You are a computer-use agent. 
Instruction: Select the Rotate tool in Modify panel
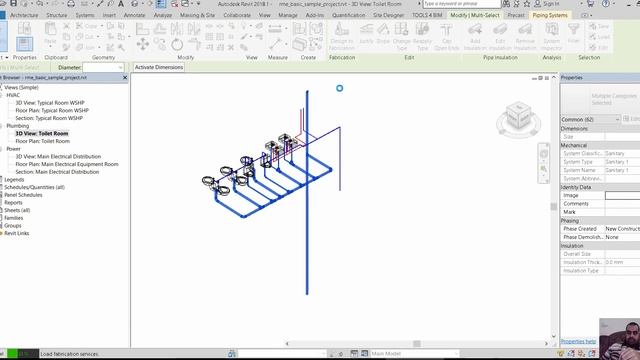(177, 44)
